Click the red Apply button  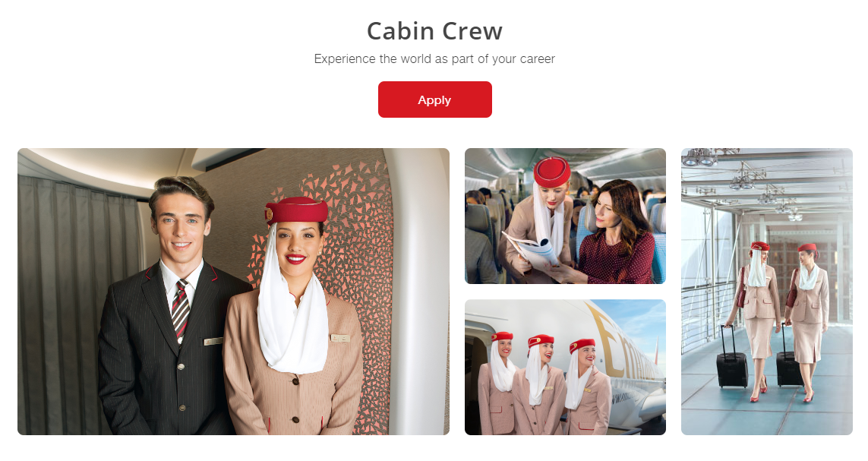click(434, 99)
